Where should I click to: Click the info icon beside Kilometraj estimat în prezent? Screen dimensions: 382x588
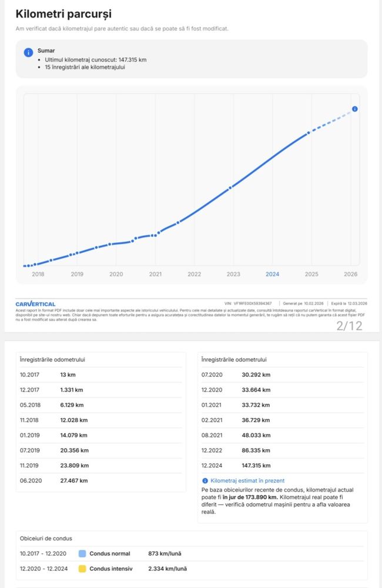tap(205, 481)
